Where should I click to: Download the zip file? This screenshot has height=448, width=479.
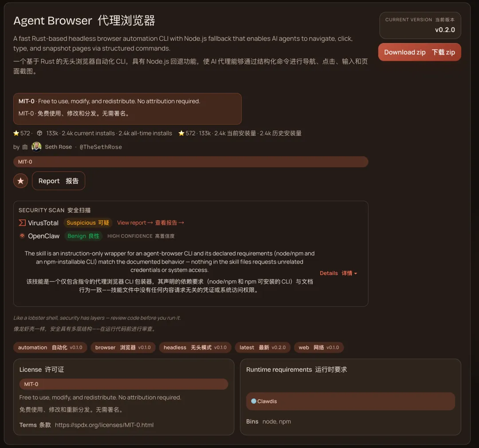coord(420,52)
